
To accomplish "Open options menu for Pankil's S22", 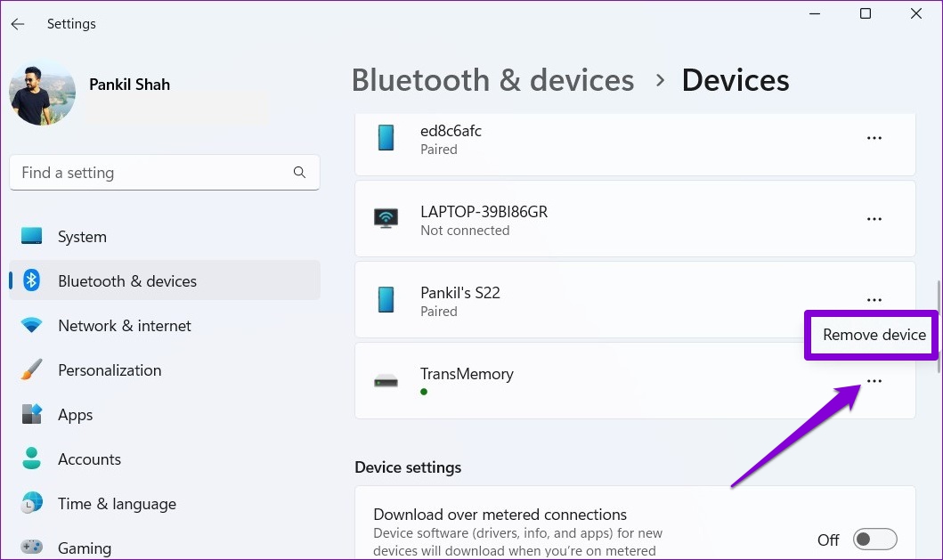I will [x=874, y=299].
